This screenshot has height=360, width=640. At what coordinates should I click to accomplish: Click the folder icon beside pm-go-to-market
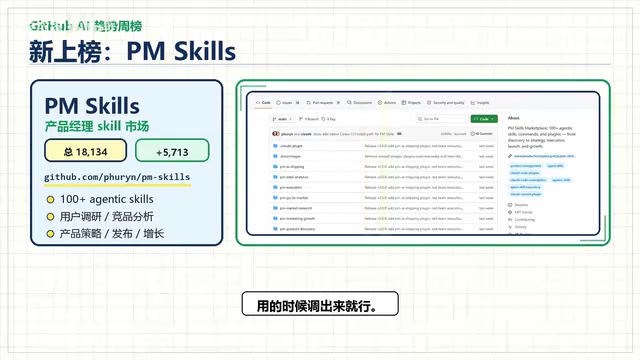275,198
